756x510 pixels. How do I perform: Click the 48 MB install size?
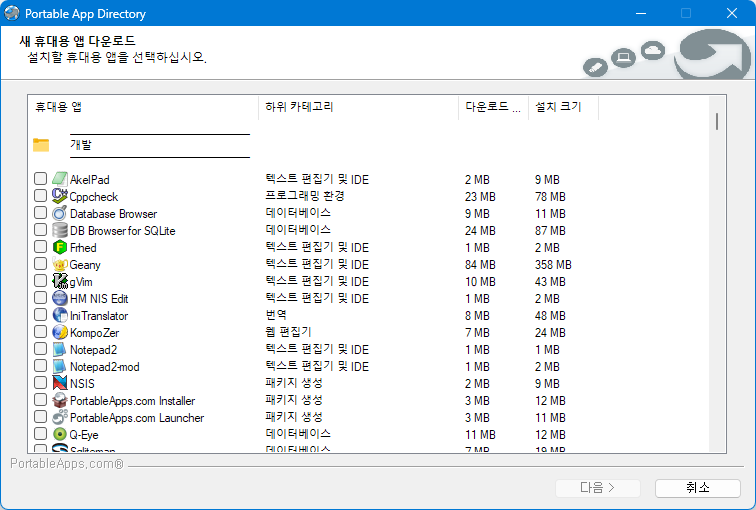(550, 316)
